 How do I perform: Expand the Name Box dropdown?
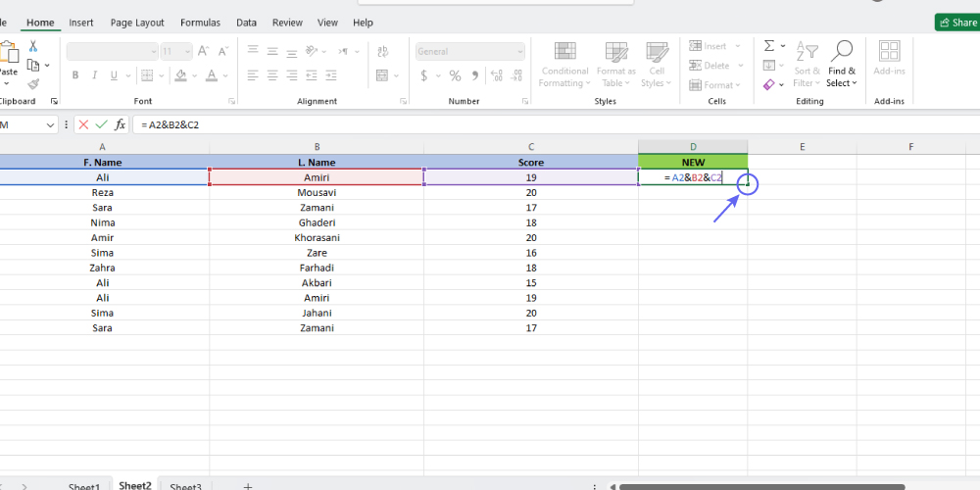point(51,124)
